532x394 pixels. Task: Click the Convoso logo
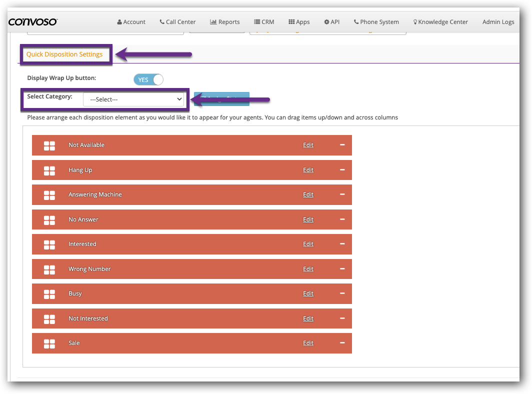[33, 21]
